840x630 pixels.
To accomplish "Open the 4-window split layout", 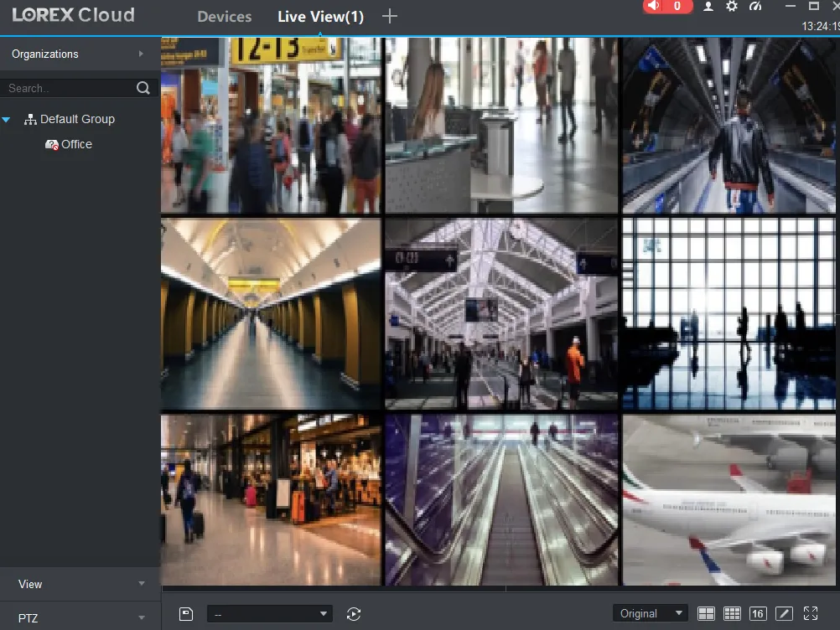I will click(706, 613).
